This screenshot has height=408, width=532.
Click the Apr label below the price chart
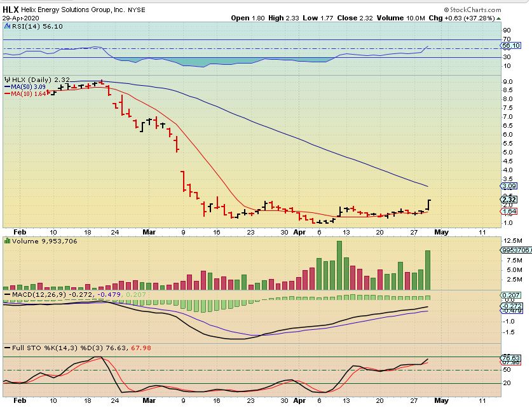click(299, 233)
